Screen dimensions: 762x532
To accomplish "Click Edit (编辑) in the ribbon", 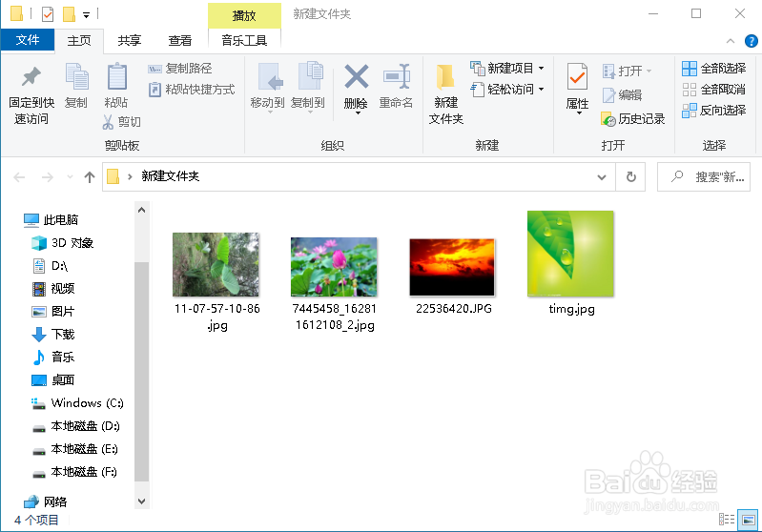I will coord(623,95).
